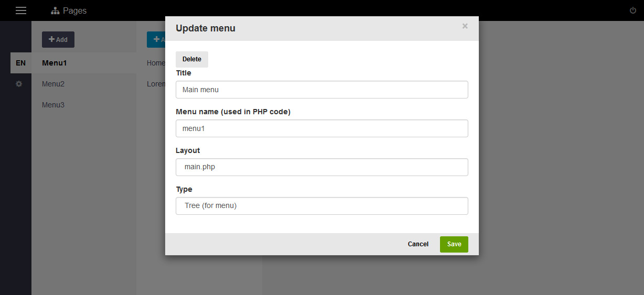Open the Layout dropdown

(x=321, y=167)
